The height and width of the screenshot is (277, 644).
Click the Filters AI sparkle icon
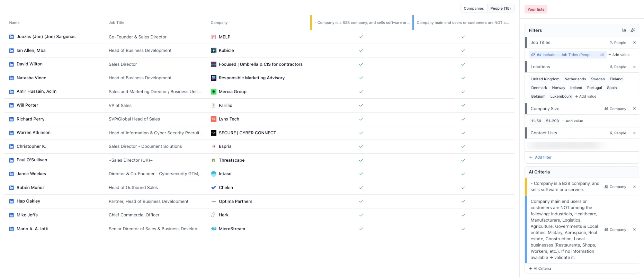pyautogui.click(x=633, y=30)
